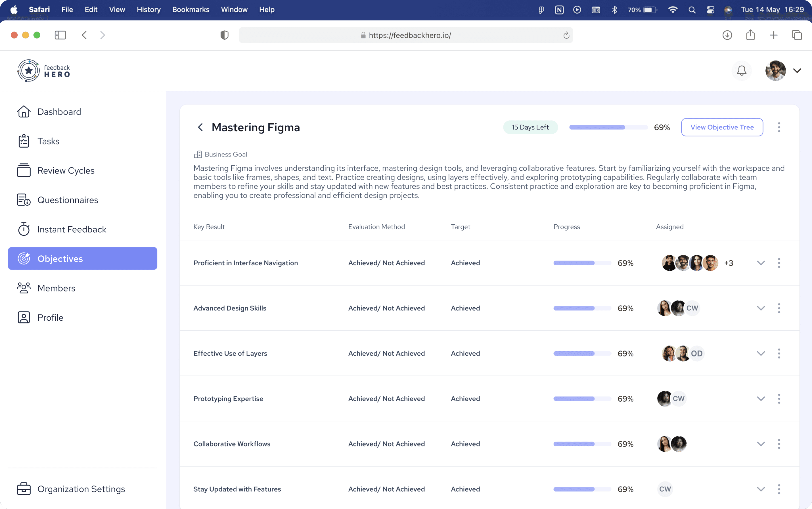Show Safari downloads
The height and width of the screenshot is (509, 812).
(x=727, y=35)
